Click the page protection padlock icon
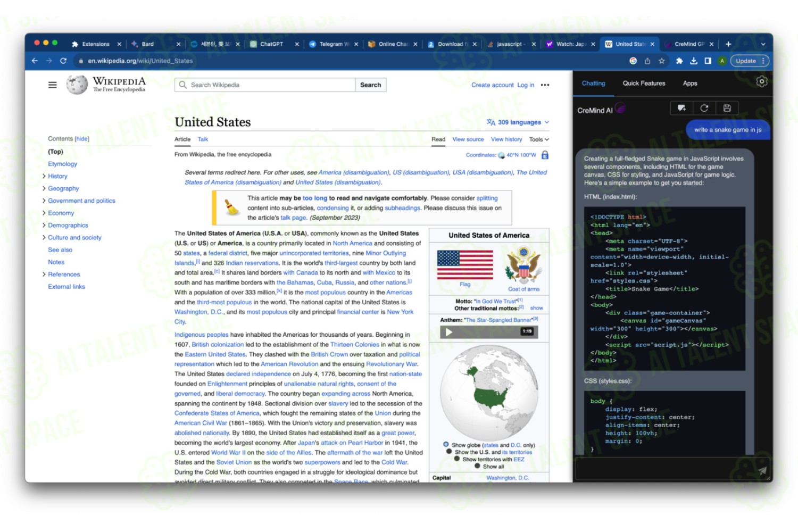The height and width of the screenshot is (532, 798). tap(545, 155)
